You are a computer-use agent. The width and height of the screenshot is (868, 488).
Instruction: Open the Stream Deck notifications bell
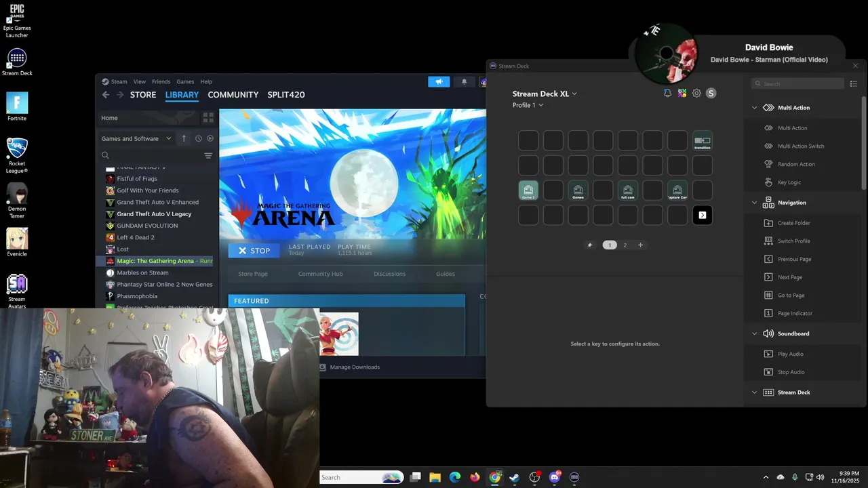click(667, 94)
